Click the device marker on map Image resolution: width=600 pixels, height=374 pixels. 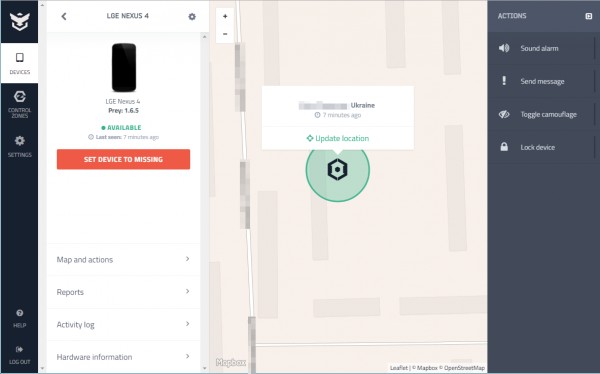[338, 169]
